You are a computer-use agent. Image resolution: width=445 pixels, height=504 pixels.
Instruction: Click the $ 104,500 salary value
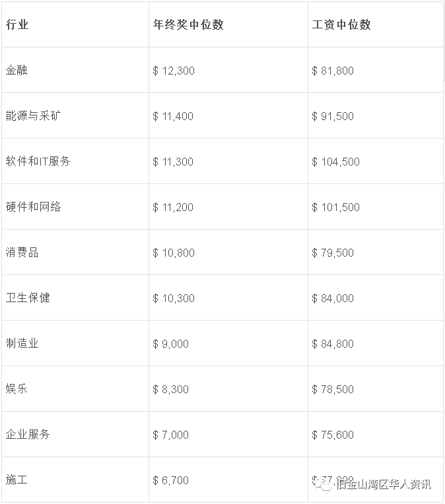click(335, 162)
